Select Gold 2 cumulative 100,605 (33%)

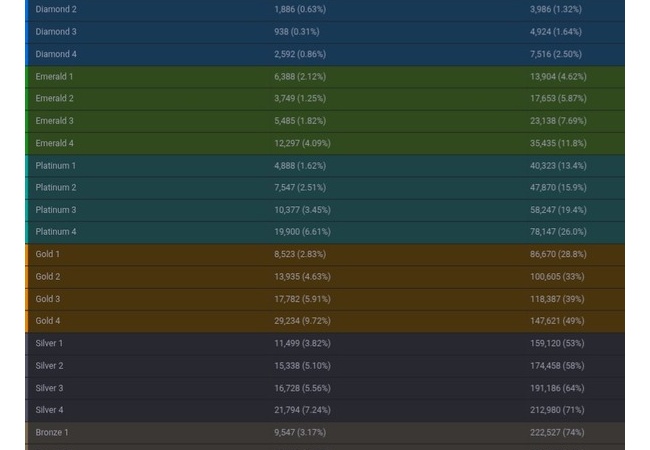pyautogui.click(x=557, y=277)
